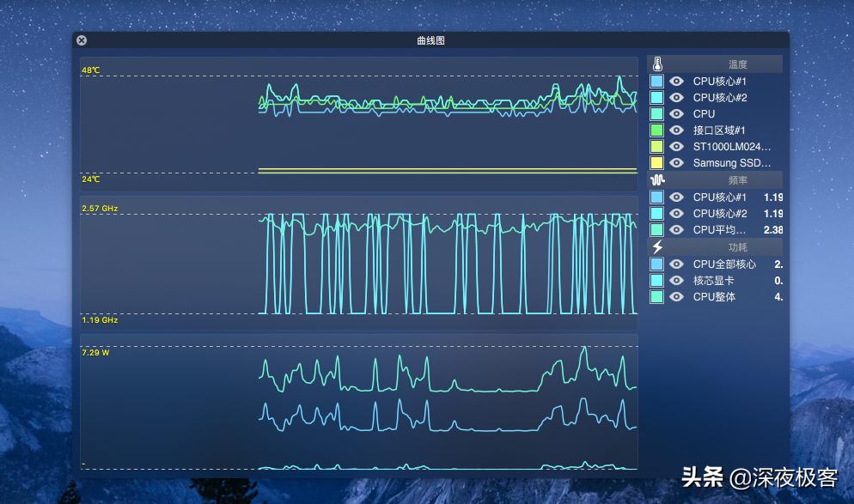This screenshot has width=854, height=504.
Task: Click the green swatch beside 接口区域#1
Action: [x=658, y=130]
